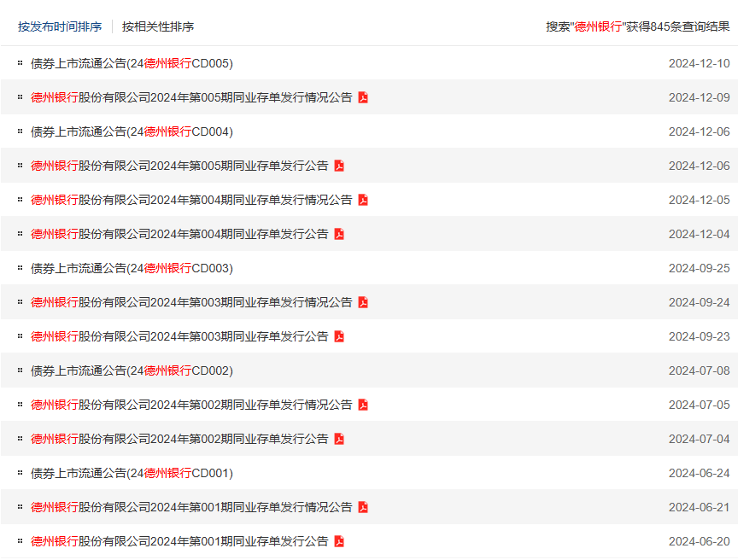The width and height of the screenshot is (738, 560).
Task: Open 2024年第003期同业存单发行情况公告 link
Action: [191, 302]
